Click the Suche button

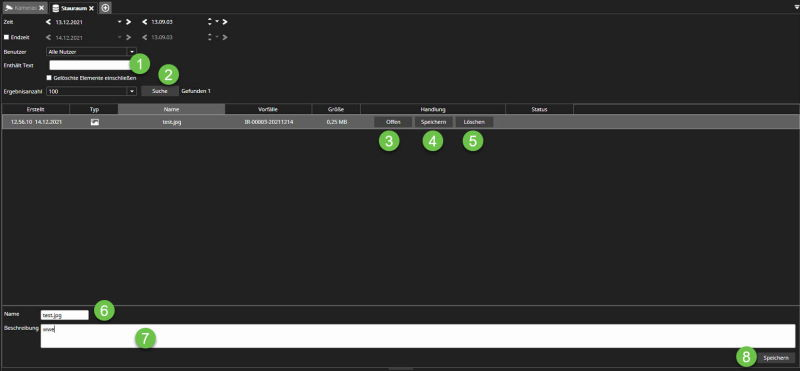(x=160, y=91)
